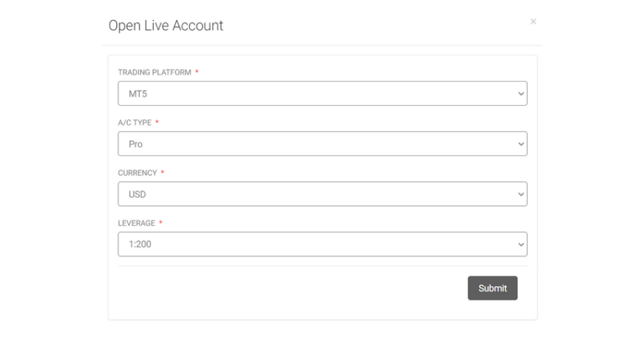Open the Trading Platform dropdown
This screenshot has width=644, height=353.
tap(322, 94)
